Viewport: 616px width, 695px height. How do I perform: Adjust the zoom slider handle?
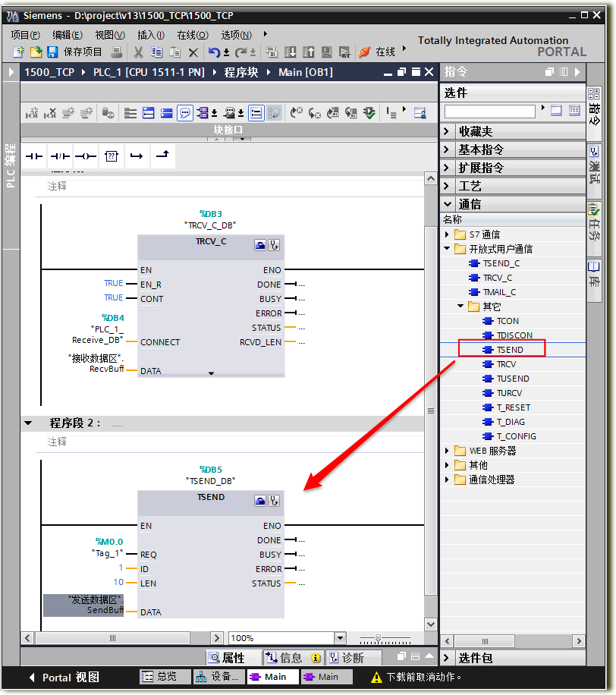[x=378, y=638]
